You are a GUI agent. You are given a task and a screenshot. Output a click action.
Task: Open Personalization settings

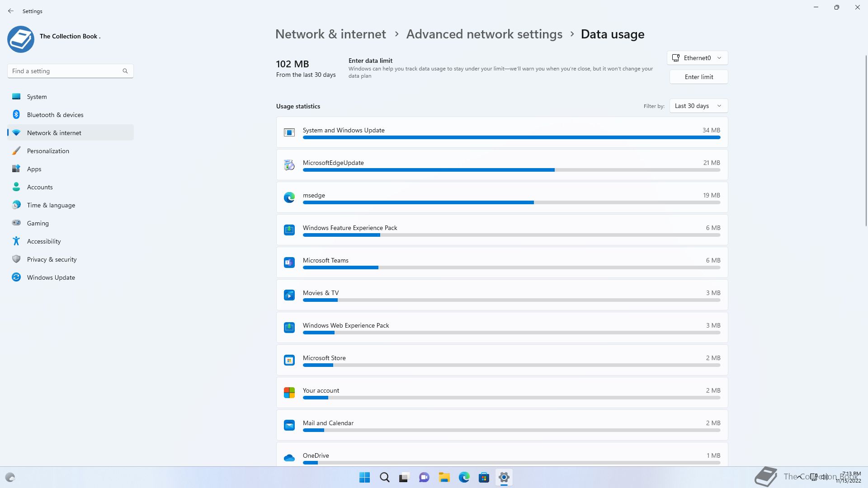pyautogui.click(x=71, y=151)
